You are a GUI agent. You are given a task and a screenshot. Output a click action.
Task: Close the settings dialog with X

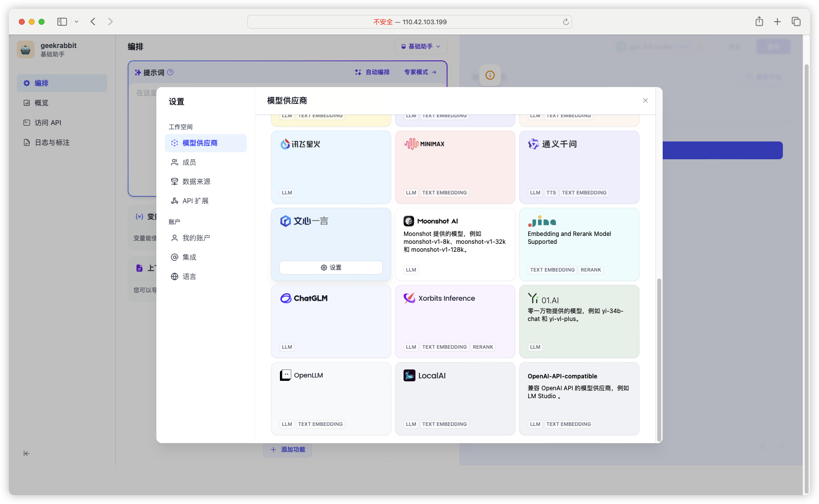645,100
